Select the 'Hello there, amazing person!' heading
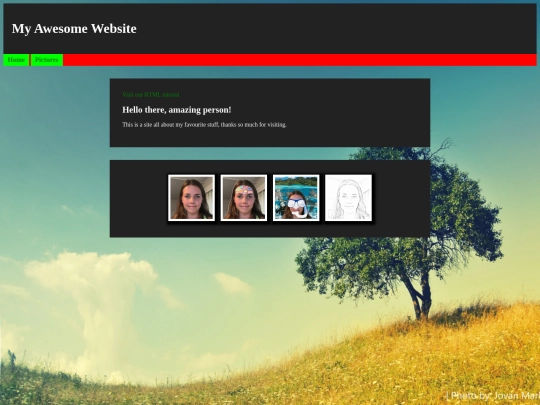The height and width of the screenshot is (405, 540). coord(177,110)
